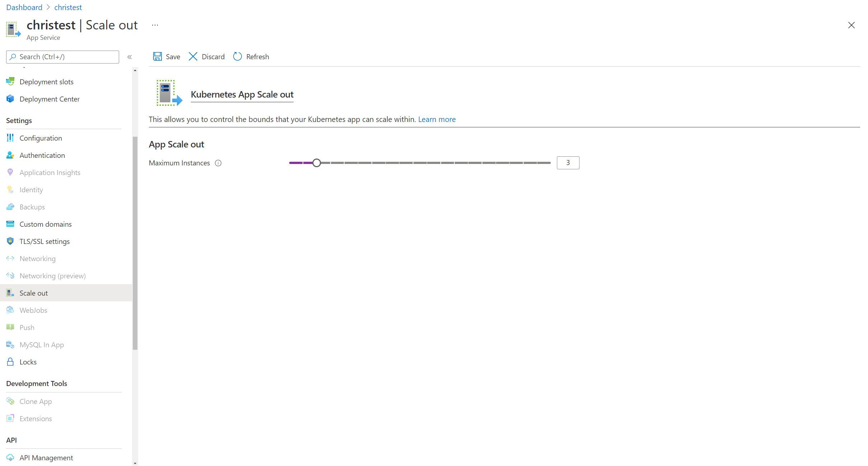Select Scale out in the settings menu
868x466 pixels.
[x=34, y=293]
